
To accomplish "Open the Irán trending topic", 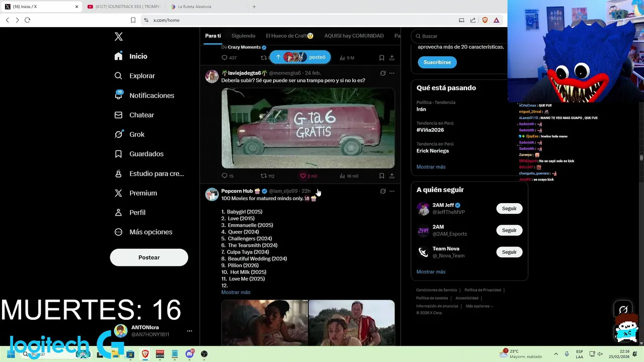I will 421,109.
